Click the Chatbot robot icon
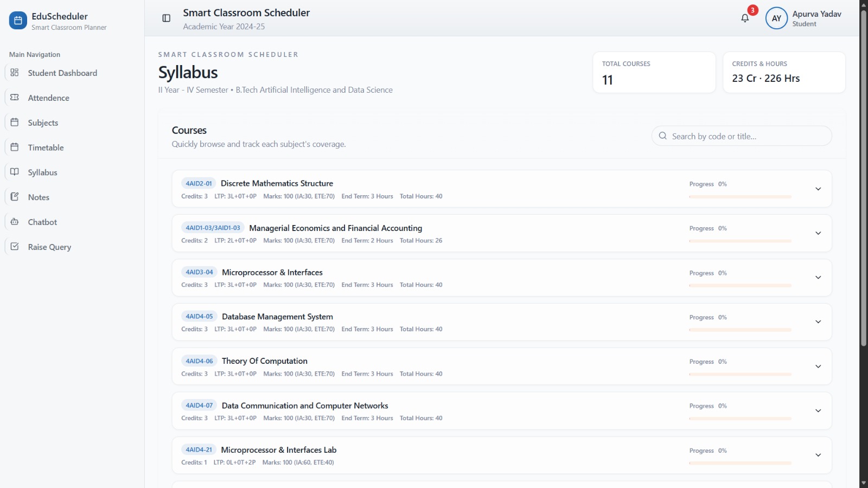This screenshot has height=488, width=868. click(x=15, y=222)
